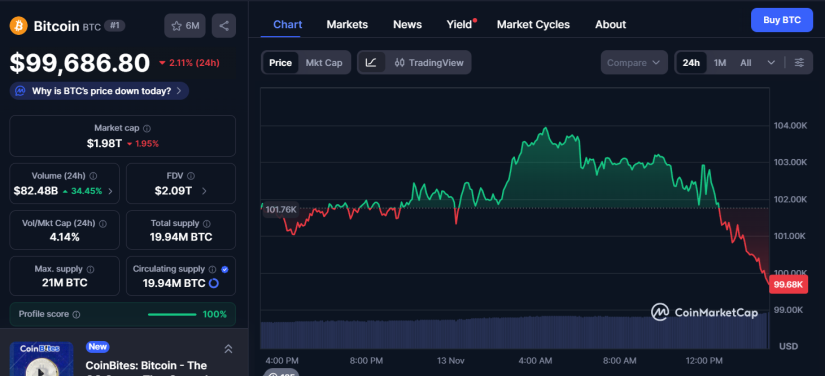825x376 pixels.
Task: Click the 2.11% (24h) change text
Action: 189,63
